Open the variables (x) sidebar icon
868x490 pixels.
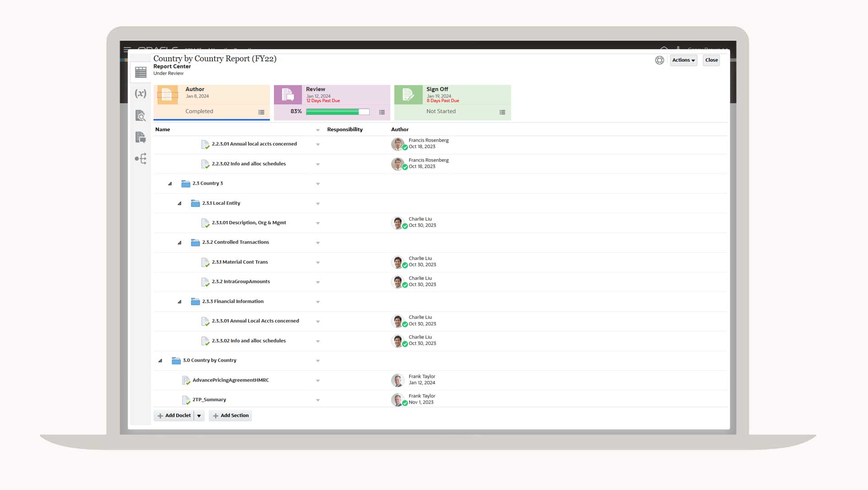point(141,94)
